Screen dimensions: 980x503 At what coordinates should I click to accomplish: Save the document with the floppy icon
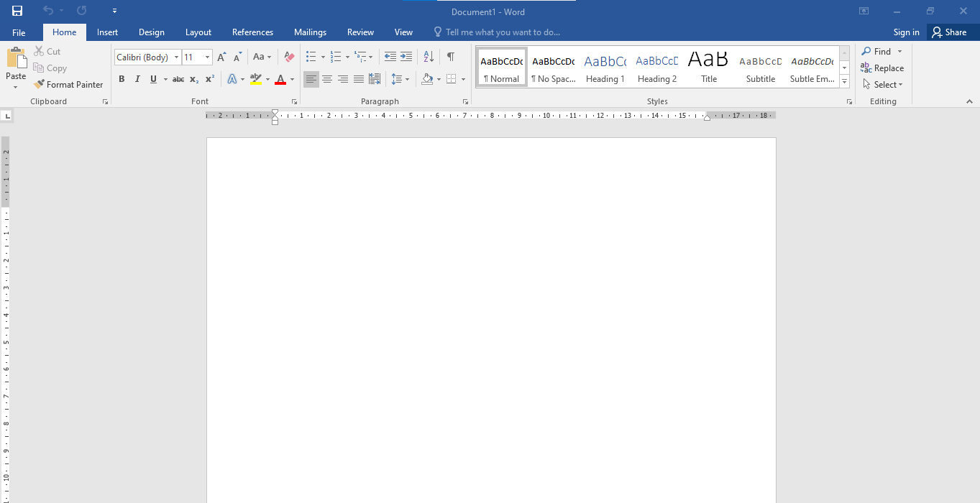17,11
